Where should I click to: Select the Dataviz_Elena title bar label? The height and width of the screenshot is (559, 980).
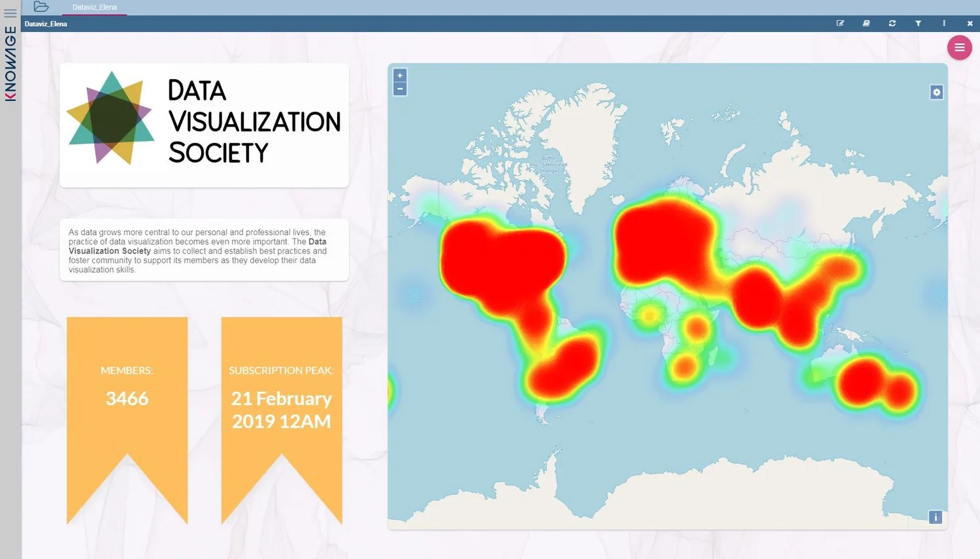click(46, 24)
